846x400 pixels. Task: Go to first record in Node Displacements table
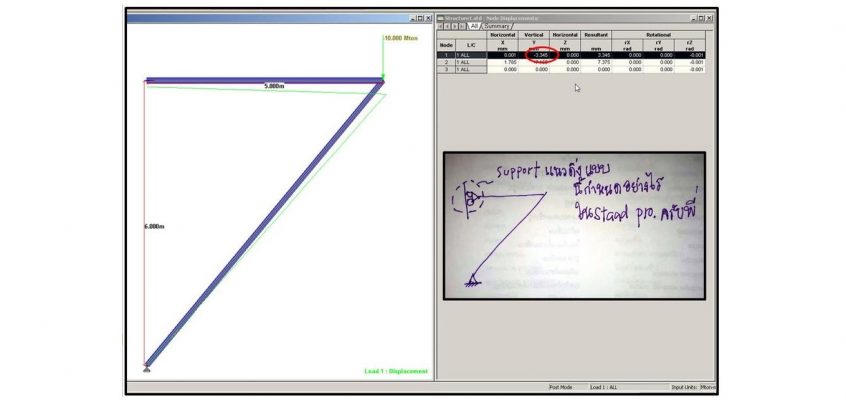pos(440,26)
